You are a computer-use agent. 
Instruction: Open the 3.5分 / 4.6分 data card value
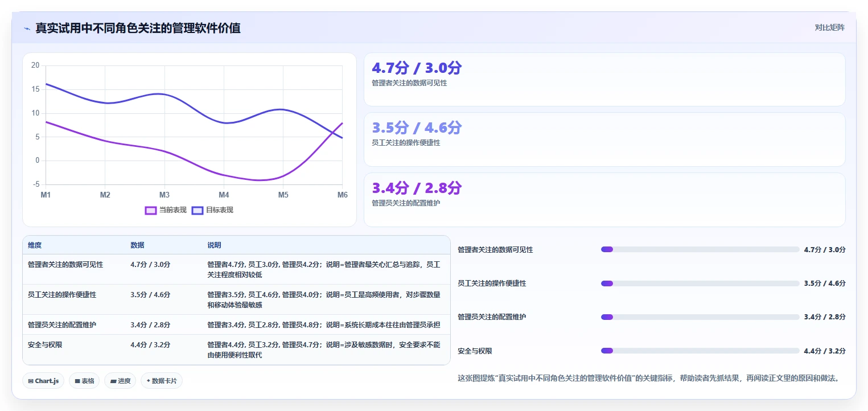tap(417, 128)
